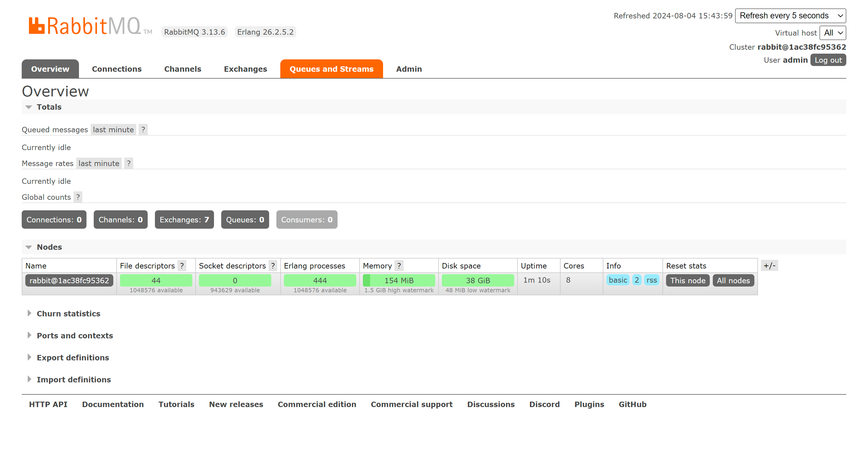Switch to the Overview tab

point(50,69)
